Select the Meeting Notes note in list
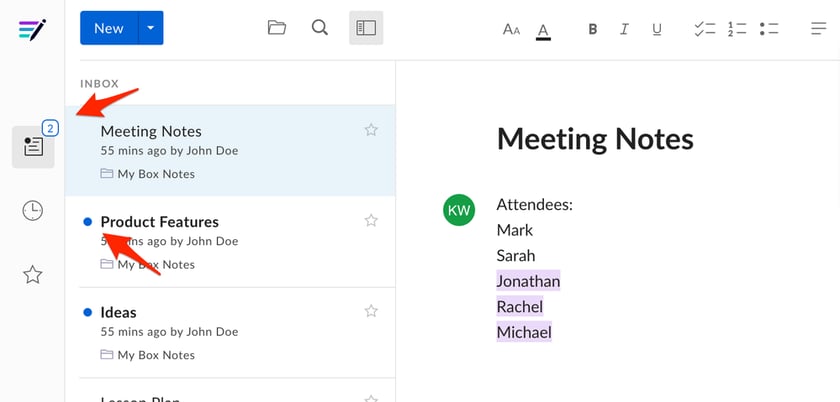The width and height of the screenshot is (840, 402). pos(230,151)
